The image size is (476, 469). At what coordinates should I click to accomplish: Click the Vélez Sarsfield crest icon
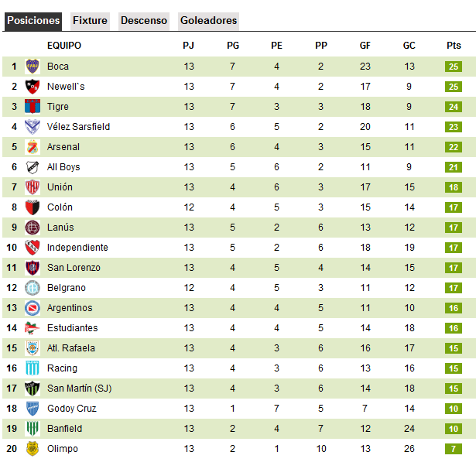tap(33, 127)
